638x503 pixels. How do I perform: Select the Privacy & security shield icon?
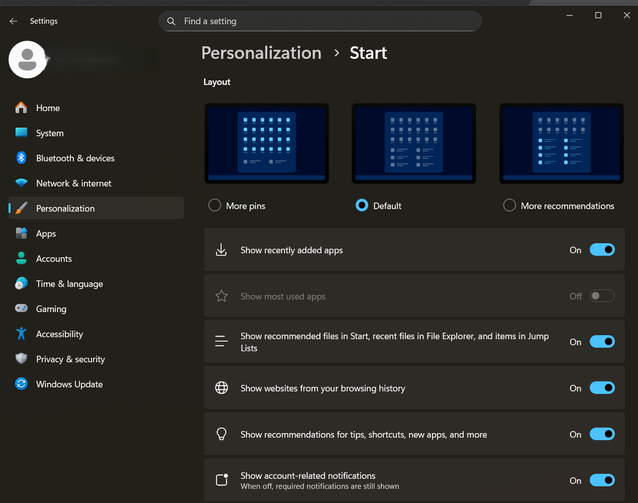[21, 359]
